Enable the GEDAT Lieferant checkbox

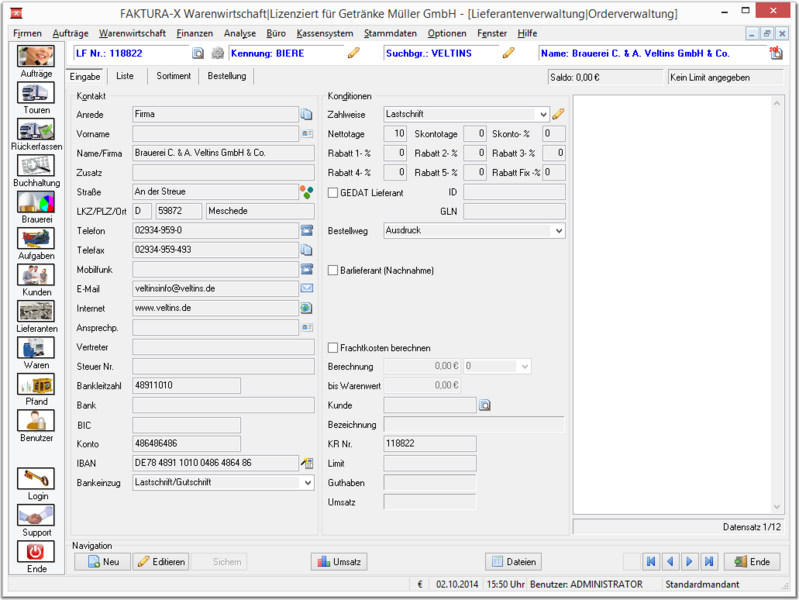point(333,193)
